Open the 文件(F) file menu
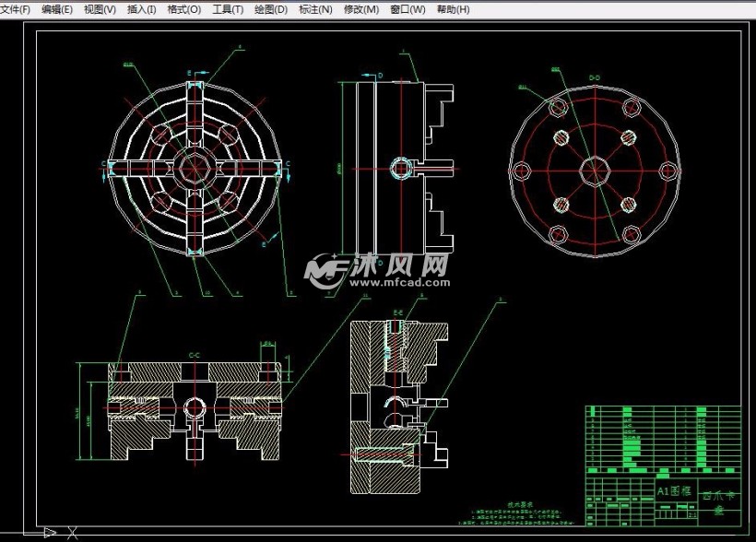Screen dimensions: 756x542 click(x=15, y=9)
